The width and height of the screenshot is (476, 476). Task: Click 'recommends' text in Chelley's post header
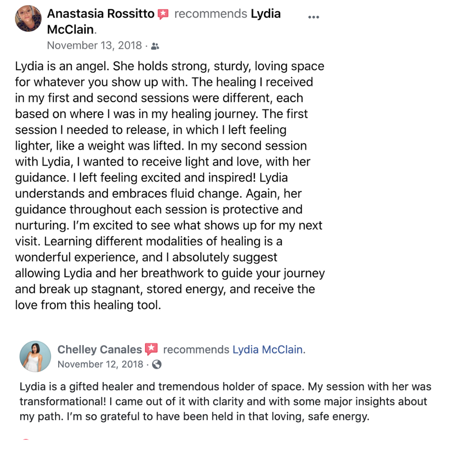pos(196,350)
